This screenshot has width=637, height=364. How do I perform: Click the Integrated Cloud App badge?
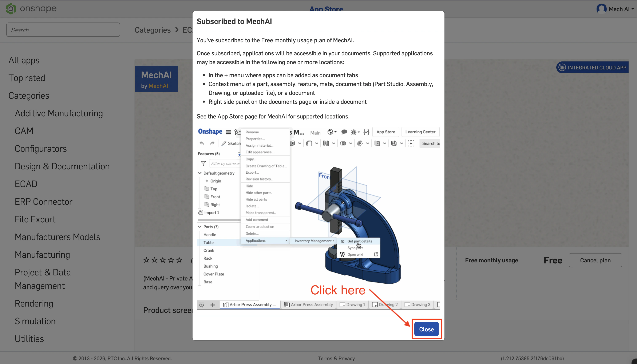592,67
